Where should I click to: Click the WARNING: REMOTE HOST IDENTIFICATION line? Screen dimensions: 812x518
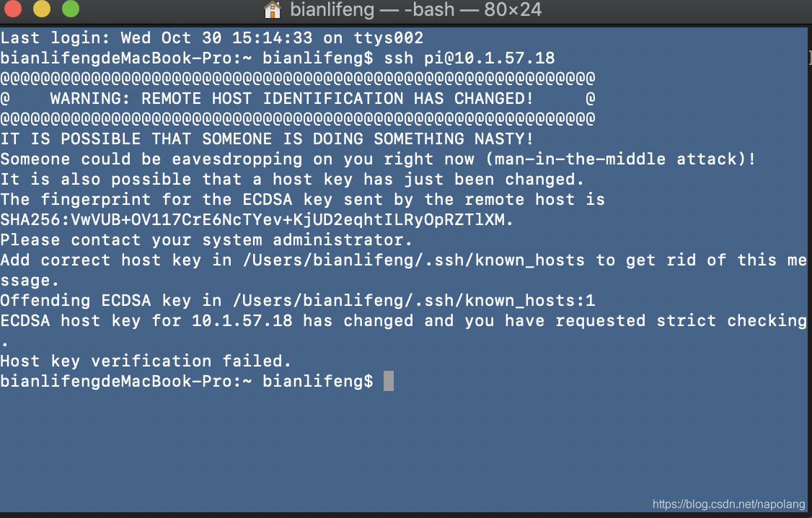coord(288,98)
